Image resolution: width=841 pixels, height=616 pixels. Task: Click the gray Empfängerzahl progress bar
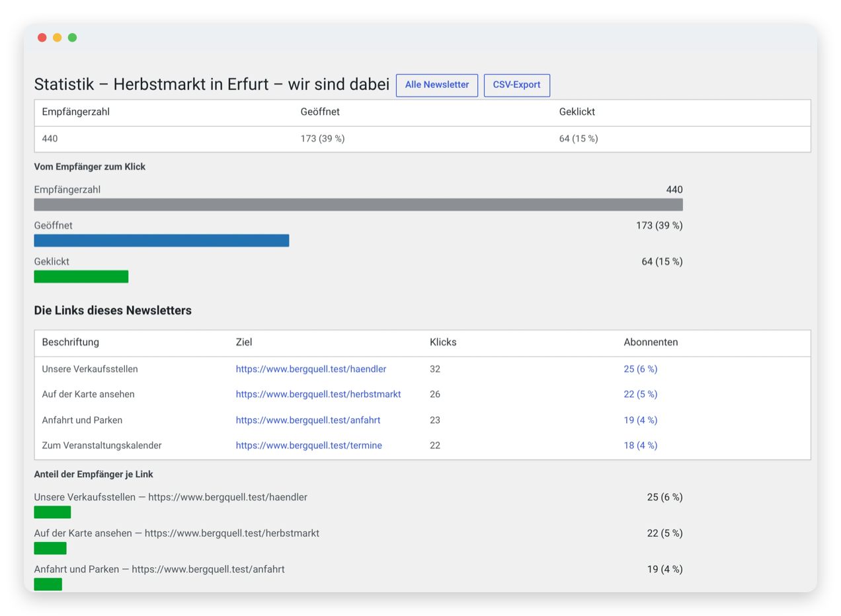358,205
